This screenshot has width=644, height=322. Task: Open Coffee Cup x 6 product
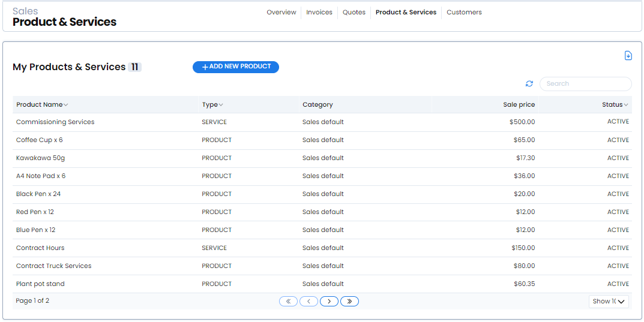(x=40, y=140)
